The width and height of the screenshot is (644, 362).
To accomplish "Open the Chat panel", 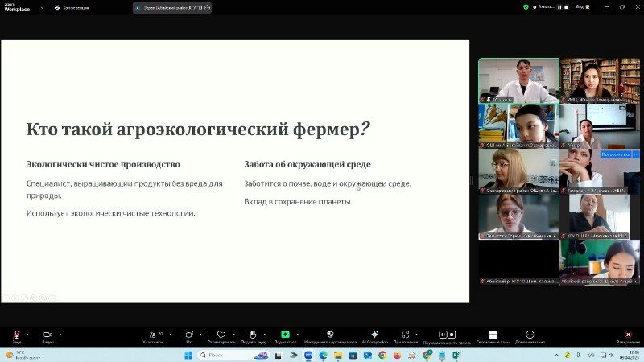I will [x=189, y=335].
